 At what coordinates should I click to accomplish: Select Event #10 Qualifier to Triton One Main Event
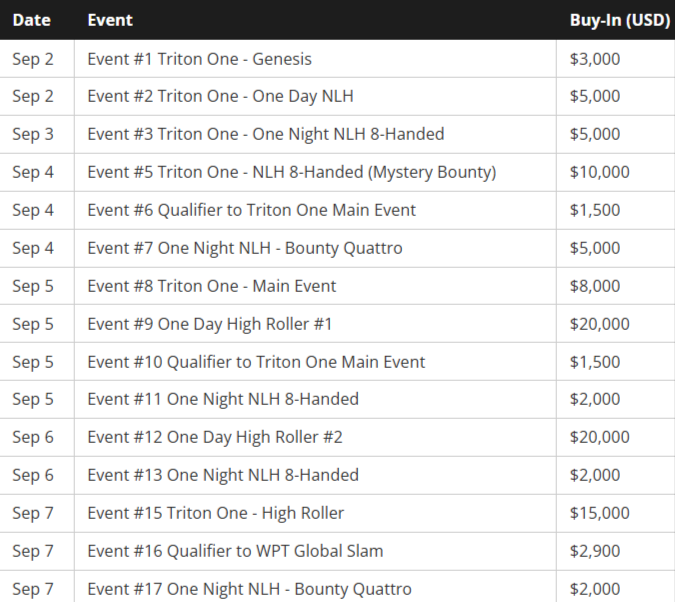coord(256,363)
